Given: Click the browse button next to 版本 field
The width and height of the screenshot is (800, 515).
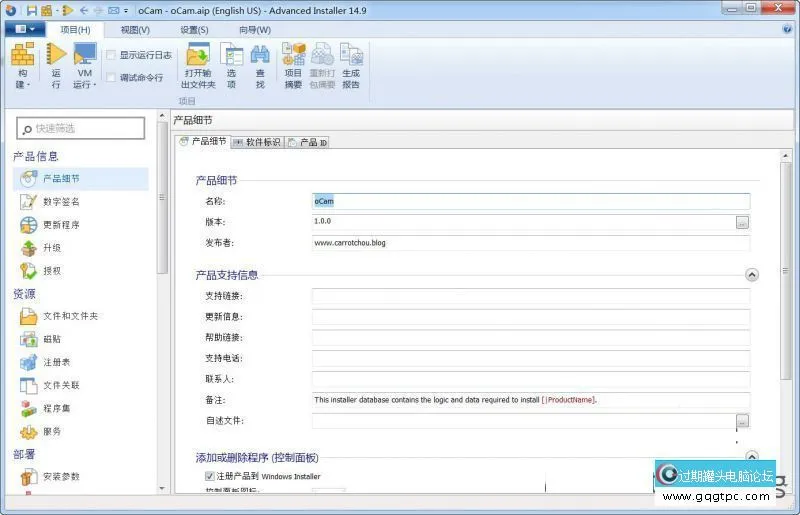Looking at the screenshot, I should (742, 222).
